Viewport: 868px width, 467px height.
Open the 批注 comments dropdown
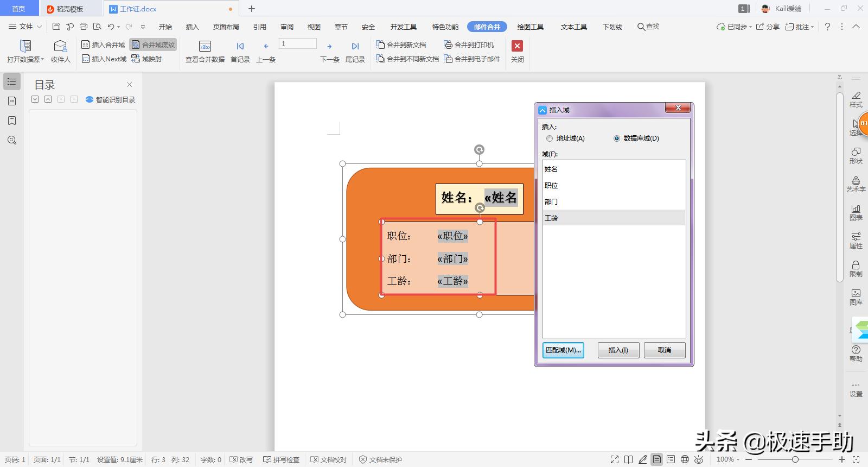800,27
